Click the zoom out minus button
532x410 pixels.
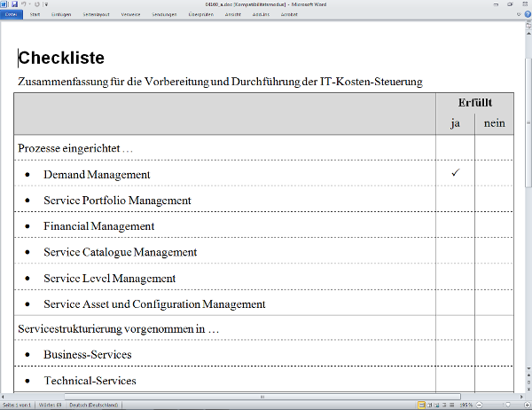click(480, 405)
